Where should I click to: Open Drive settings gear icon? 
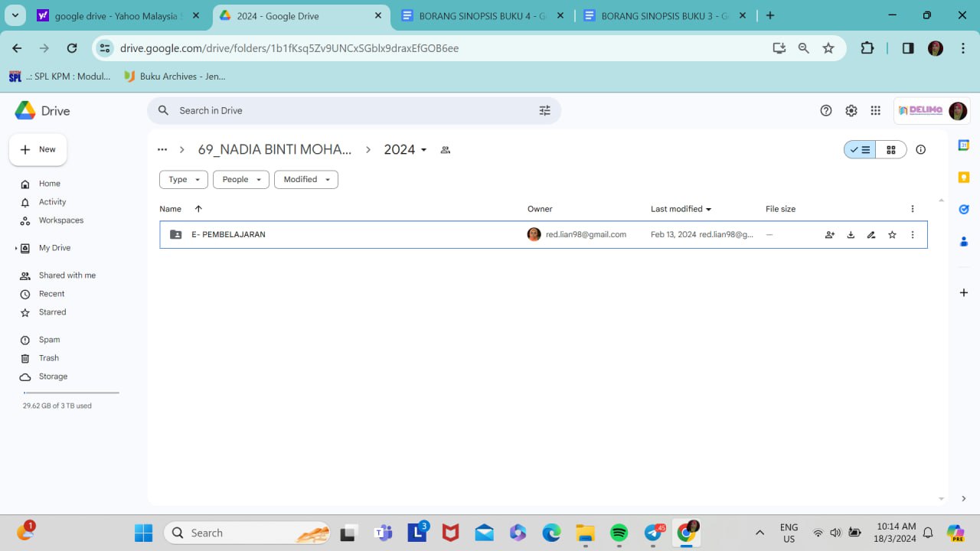tap(851, 110)
